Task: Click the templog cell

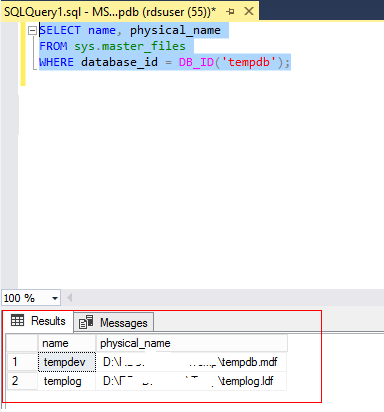Action: tap(67, 381)
